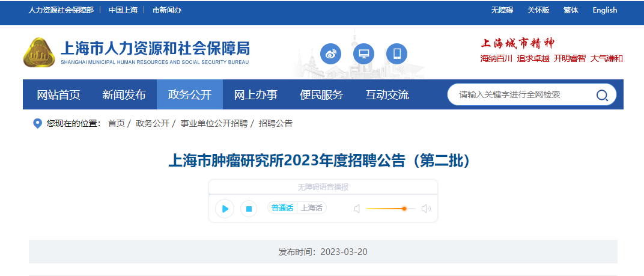Click the 无障碍语音播报 header label
Screen dimensions: 644x276
pyautogui.click(x=323, y=187)
